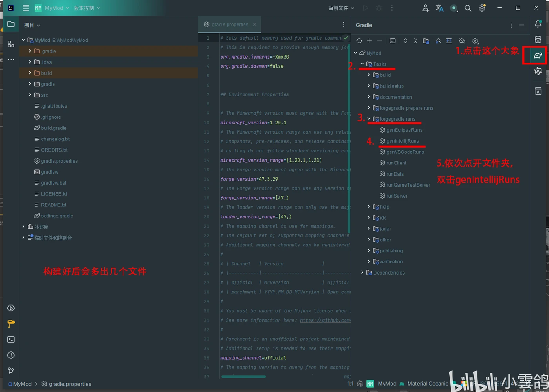The image size is (549, 392).
Task: Toggle Gradle offline mode
Action: (x=462, y=41)
